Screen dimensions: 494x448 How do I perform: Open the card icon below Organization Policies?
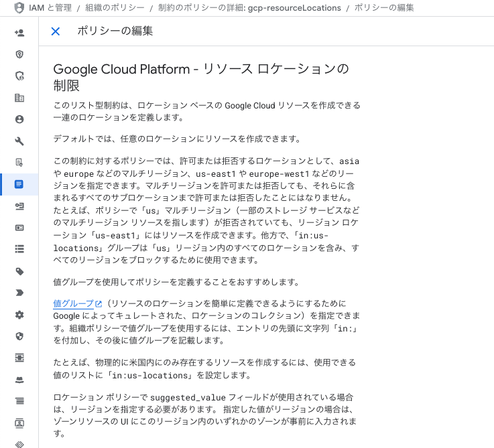(x=19, y=228)
